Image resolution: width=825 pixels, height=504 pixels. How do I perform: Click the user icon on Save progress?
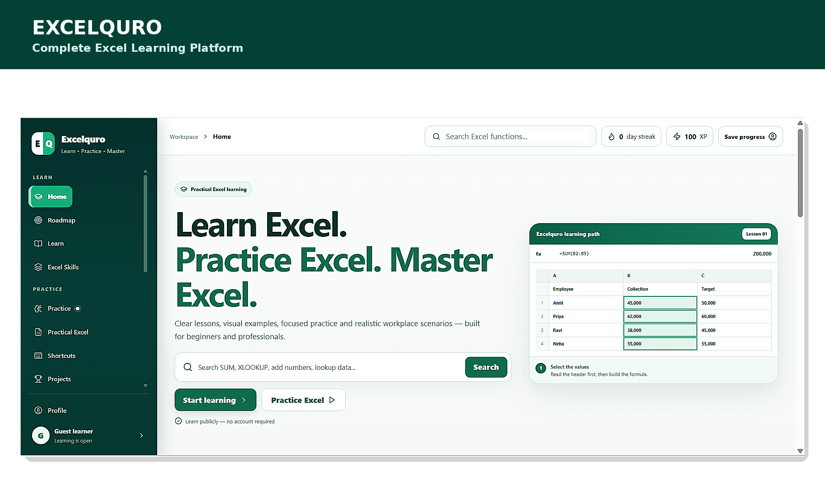773,137
